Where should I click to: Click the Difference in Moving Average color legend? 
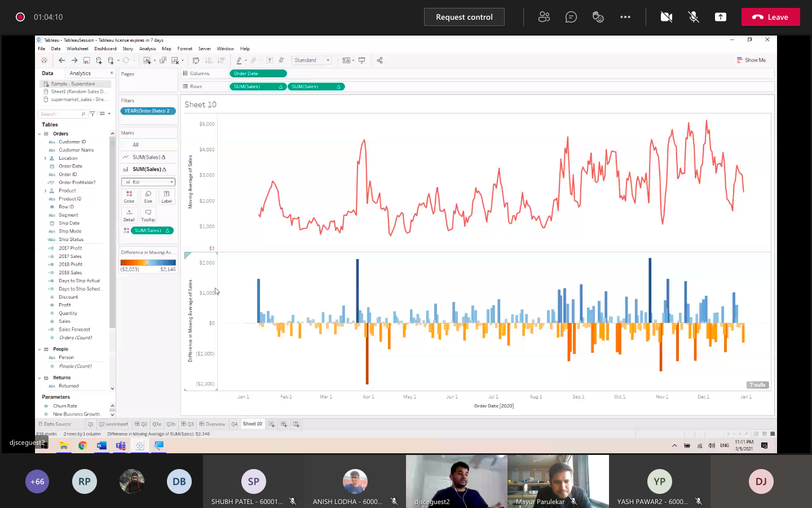pos(148,262)
